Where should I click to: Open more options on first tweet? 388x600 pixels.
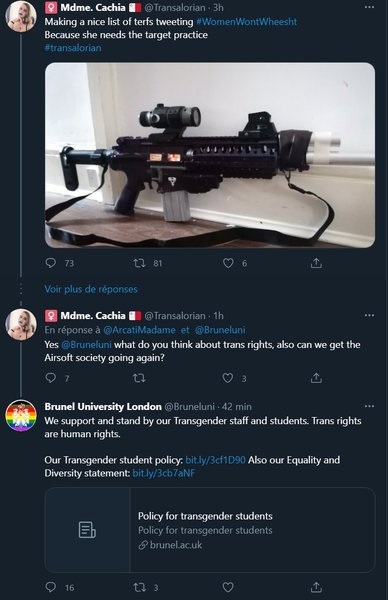[x=369, y=7]
